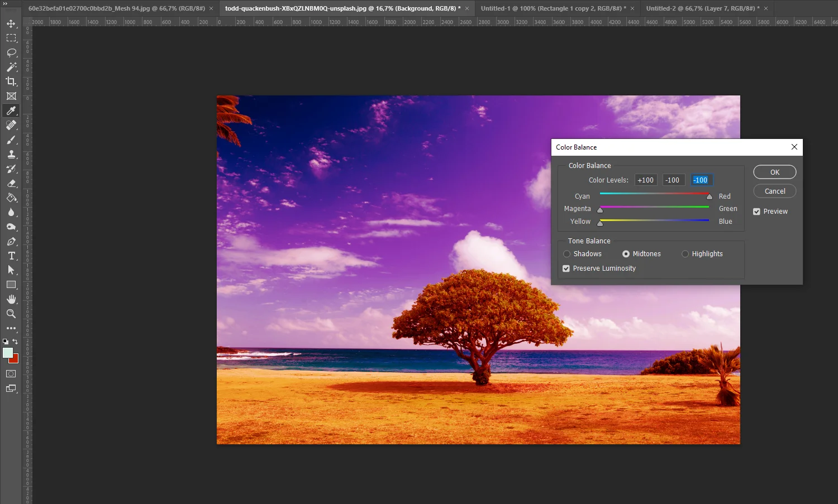Disable the Preview checkbox
The height and width of the screenshot is (504, 838).
click(756, 212)
